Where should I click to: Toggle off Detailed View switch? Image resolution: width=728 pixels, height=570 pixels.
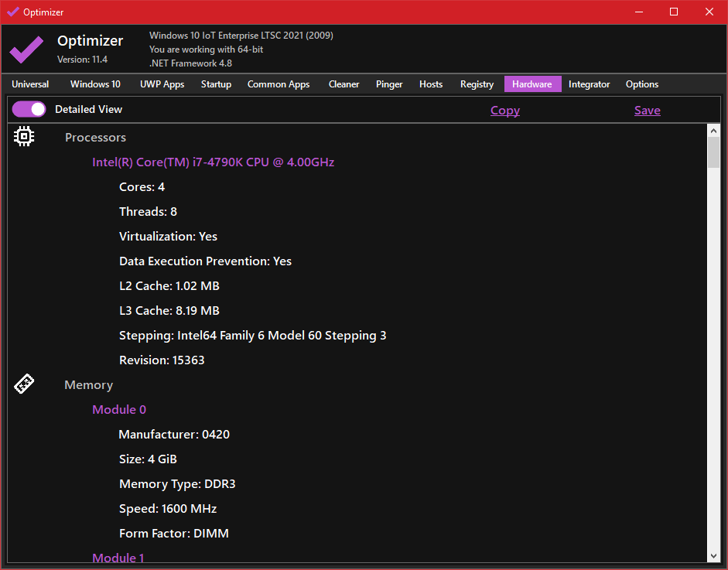29,110
